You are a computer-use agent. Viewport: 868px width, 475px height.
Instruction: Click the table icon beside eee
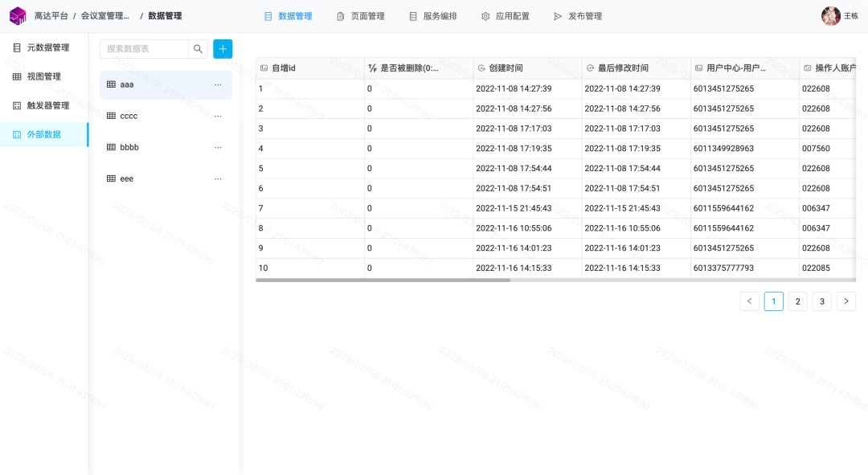click(x=111, y=178)
